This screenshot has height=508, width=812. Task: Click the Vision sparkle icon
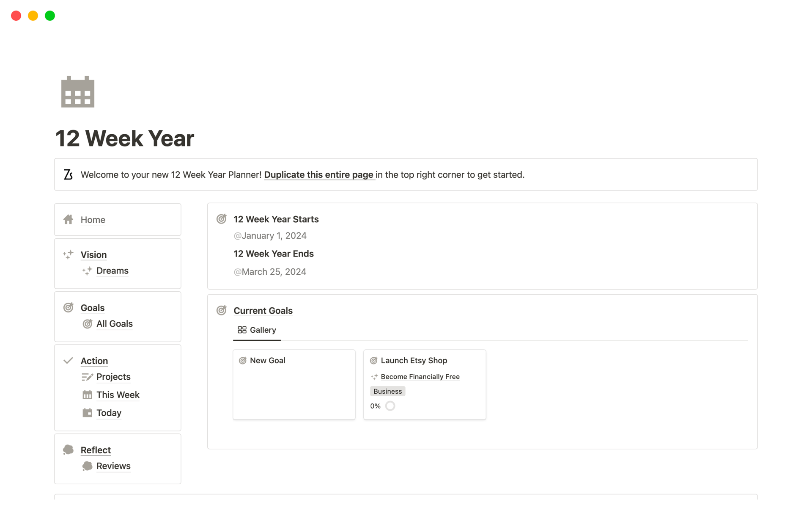click(69, 254)
